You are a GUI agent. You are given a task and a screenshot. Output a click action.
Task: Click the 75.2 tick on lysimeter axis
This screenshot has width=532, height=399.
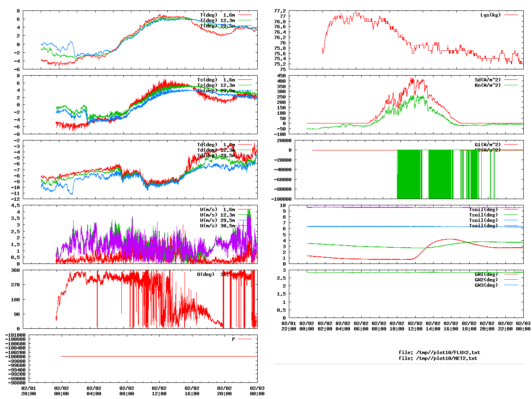(x=280, y=64)
